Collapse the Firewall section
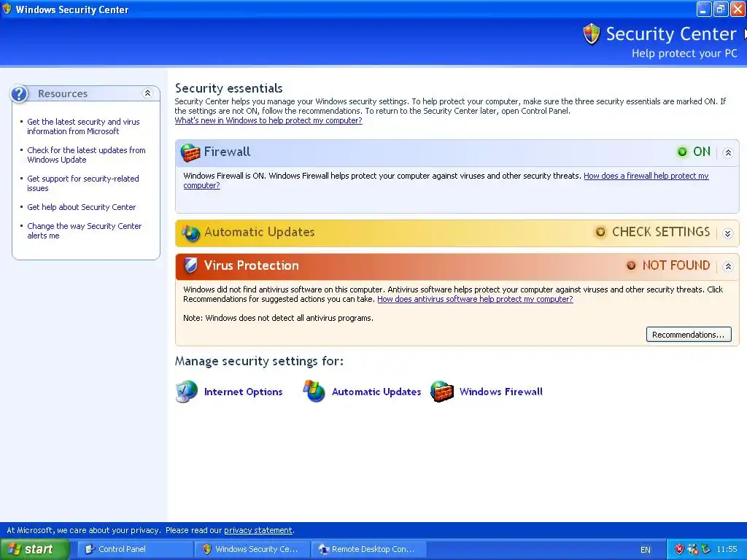Viewport: 747px width, 560px height. click(727, 153)
